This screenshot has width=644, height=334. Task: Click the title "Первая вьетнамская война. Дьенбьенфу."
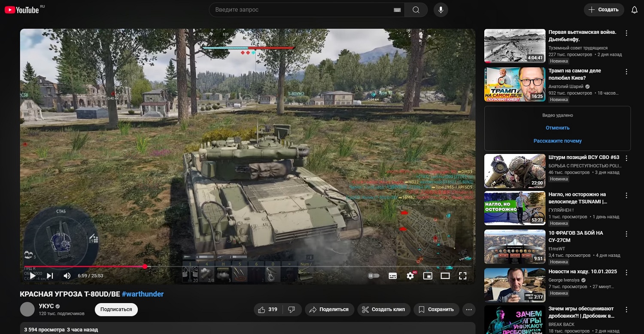coord(582,36)
